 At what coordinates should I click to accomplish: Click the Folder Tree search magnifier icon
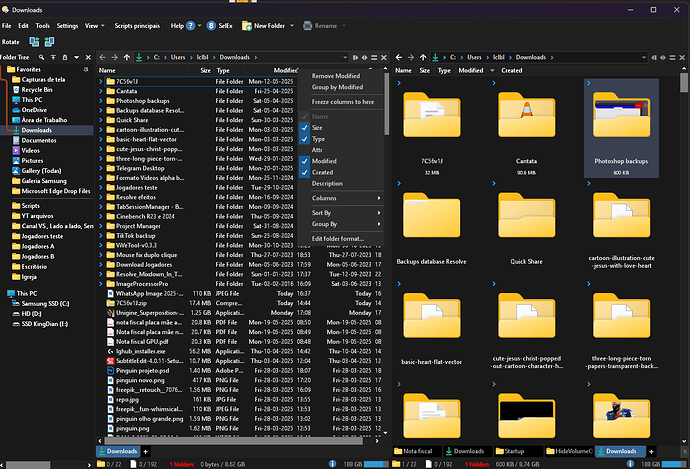(x=41, y=57)
